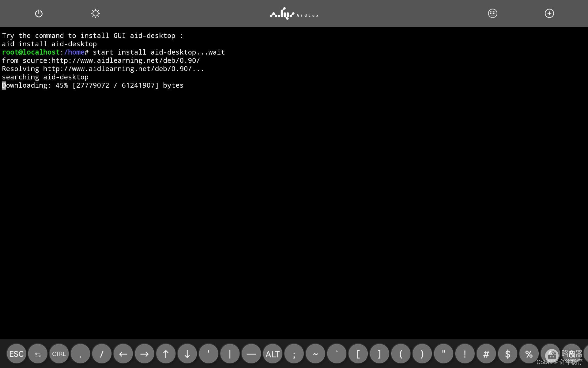
Task: Click the 'from source:http://www.aidlearning.net/deb/0.90/' line
Action: click(x=101, y=61)
